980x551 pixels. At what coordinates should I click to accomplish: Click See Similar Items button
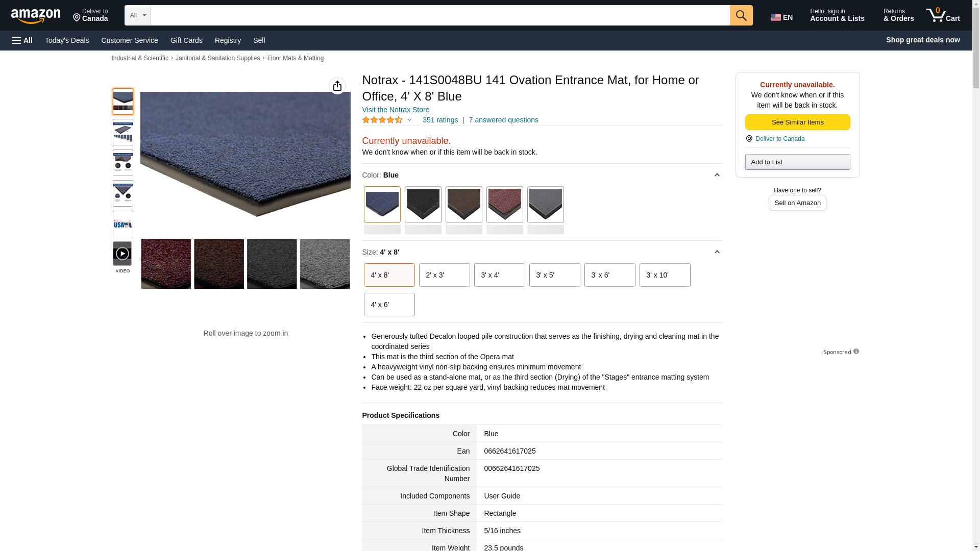pyautogui.click(x=798, y=122)
